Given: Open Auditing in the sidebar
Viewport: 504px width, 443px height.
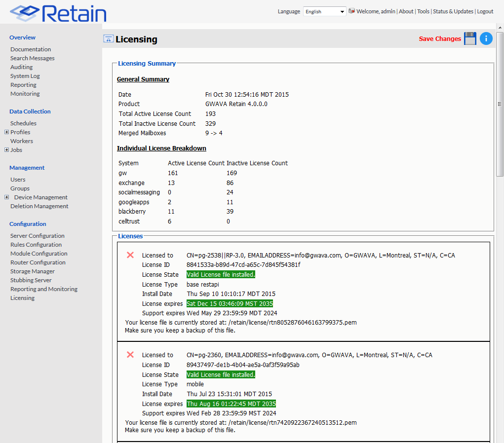Looking at the screenshot, I should [21, 67].
